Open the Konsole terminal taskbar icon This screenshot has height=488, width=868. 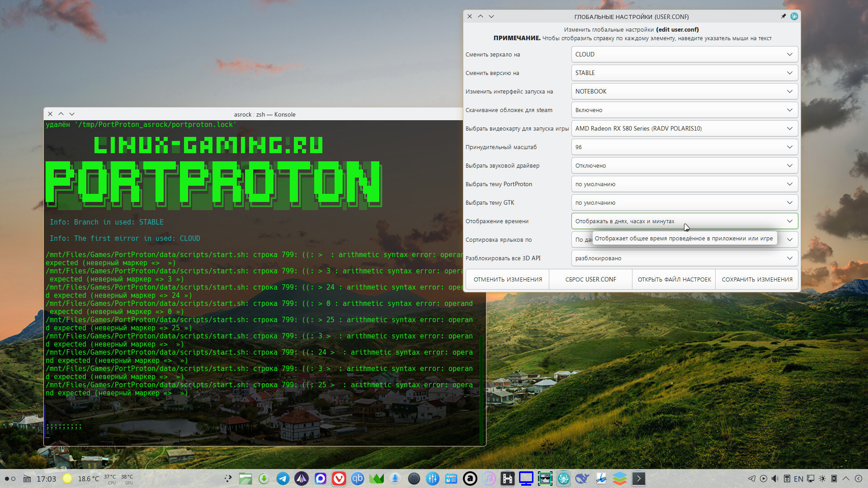point(638,479)
